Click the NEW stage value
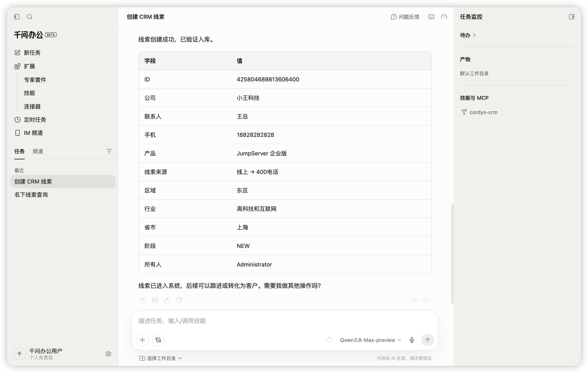The width and height of the screenshot is (588, 373). (x=243, y=246)
